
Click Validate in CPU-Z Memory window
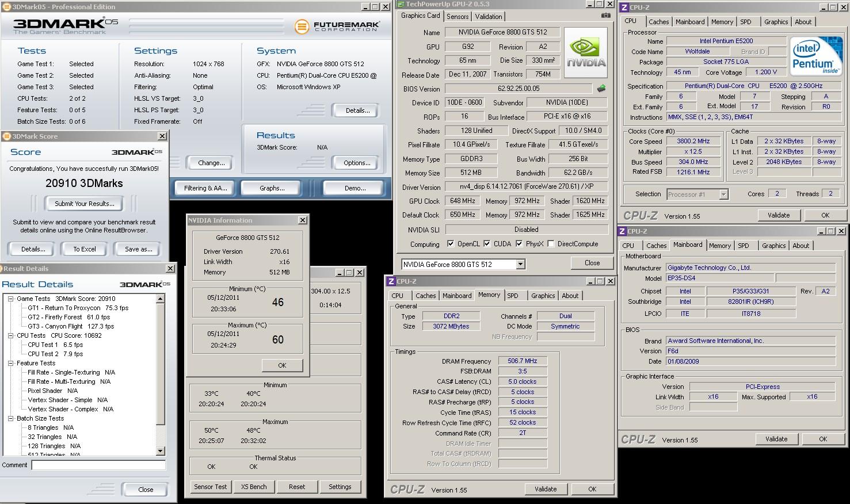click(x=546, y=489)
